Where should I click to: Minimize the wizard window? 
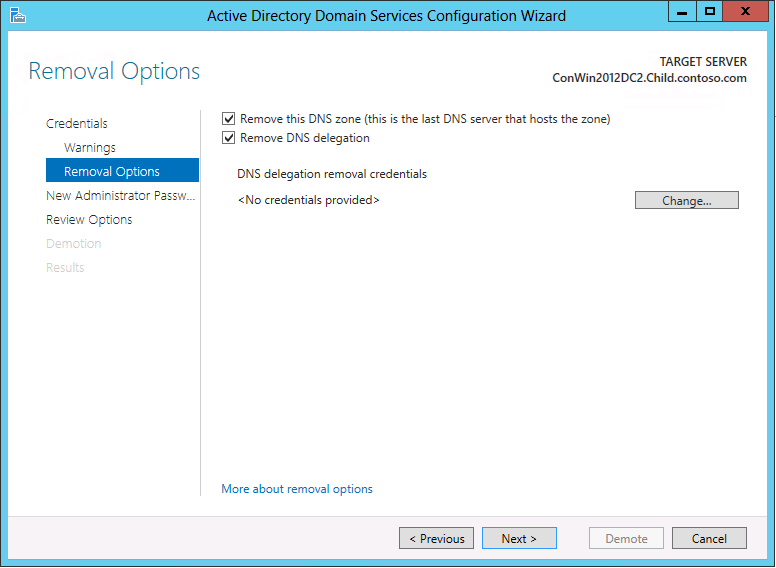[682, 11]
